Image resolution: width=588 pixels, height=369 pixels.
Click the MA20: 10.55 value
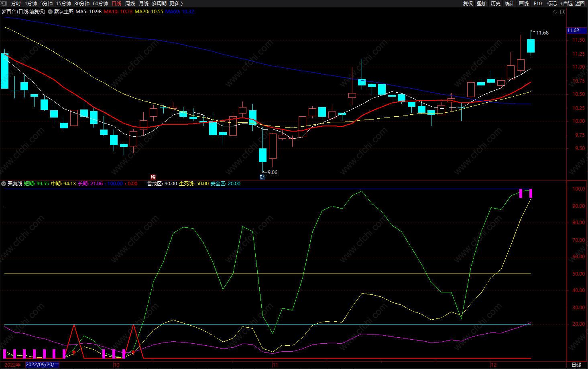(x=149, y=12)
